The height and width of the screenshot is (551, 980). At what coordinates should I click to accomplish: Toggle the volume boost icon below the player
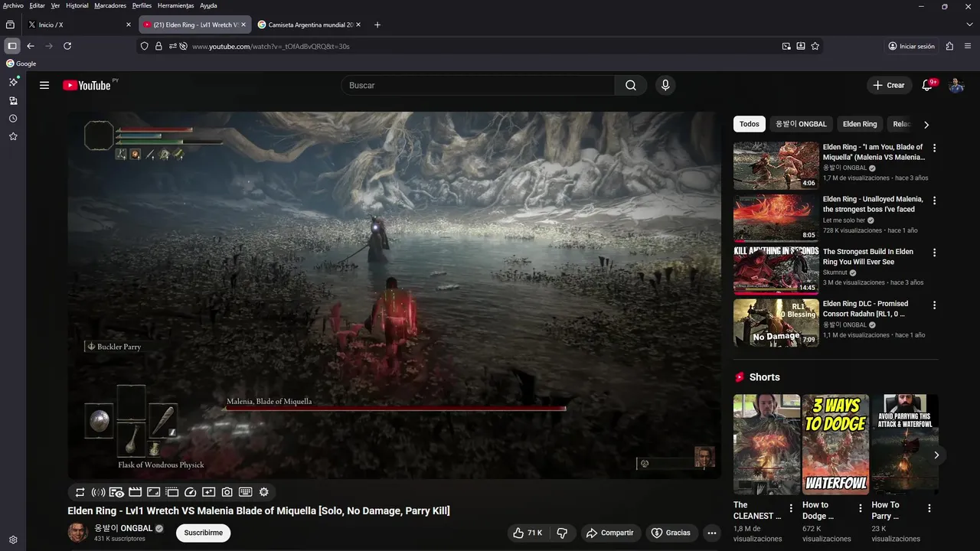pyautogui.click(x=98, y=492)
